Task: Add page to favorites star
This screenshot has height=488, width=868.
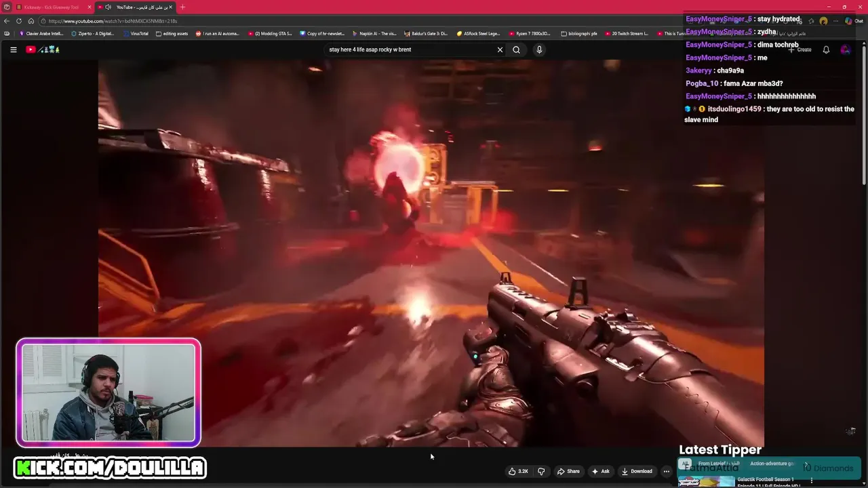Action: [x=811, y=21]
